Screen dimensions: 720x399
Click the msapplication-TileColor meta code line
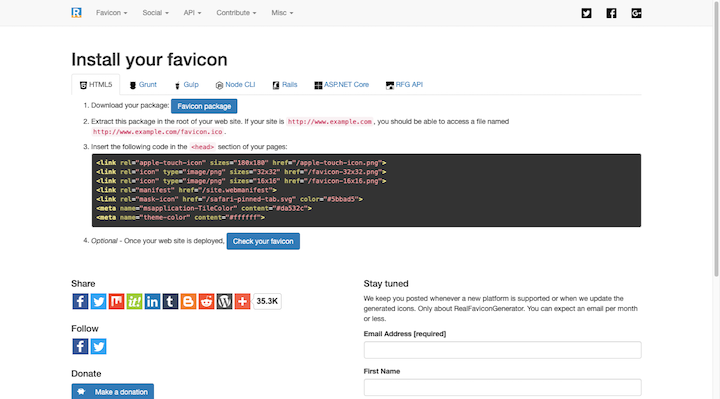tap(204, 208)
